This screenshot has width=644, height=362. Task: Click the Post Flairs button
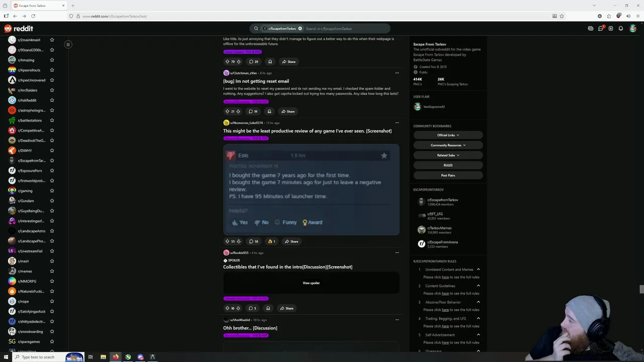[448, 175]
